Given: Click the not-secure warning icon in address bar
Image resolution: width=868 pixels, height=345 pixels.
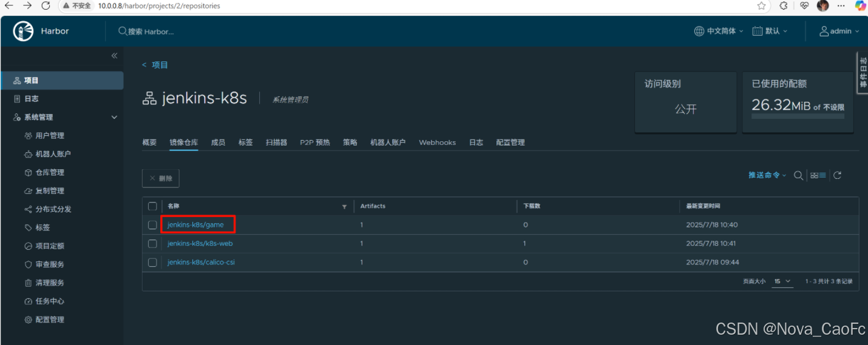Looking at the screenshot, I should [x=66, y=5].
